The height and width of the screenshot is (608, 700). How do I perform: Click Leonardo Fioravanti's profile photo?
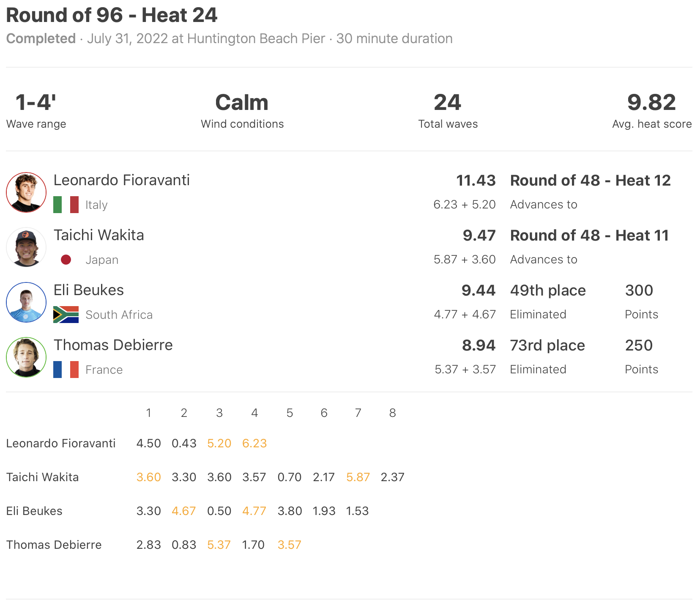[26, 192]
